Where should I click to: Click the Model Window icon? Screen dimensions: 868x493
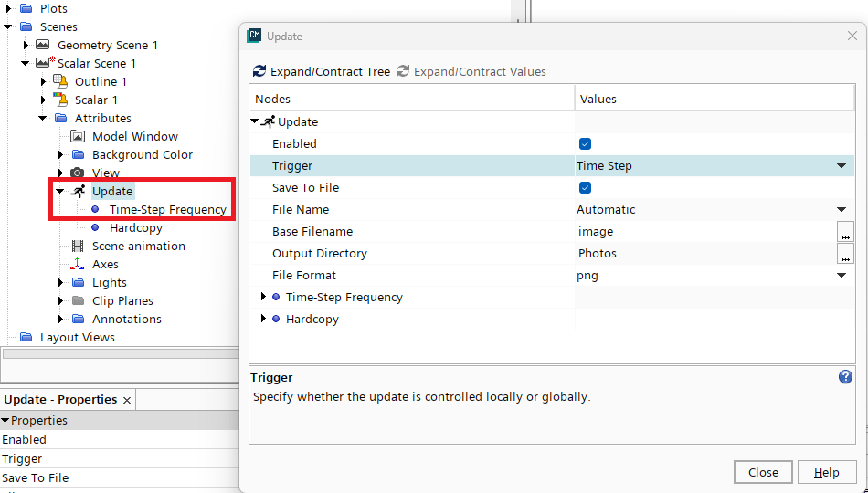pos(78,136)
